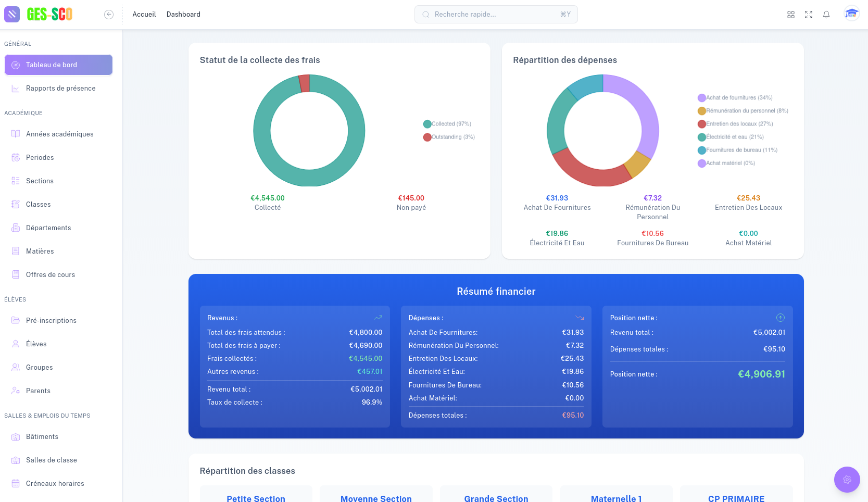Open the Dashboard tab in the top bar
This screenshot has width=868, height=502.
pos(183,14)
